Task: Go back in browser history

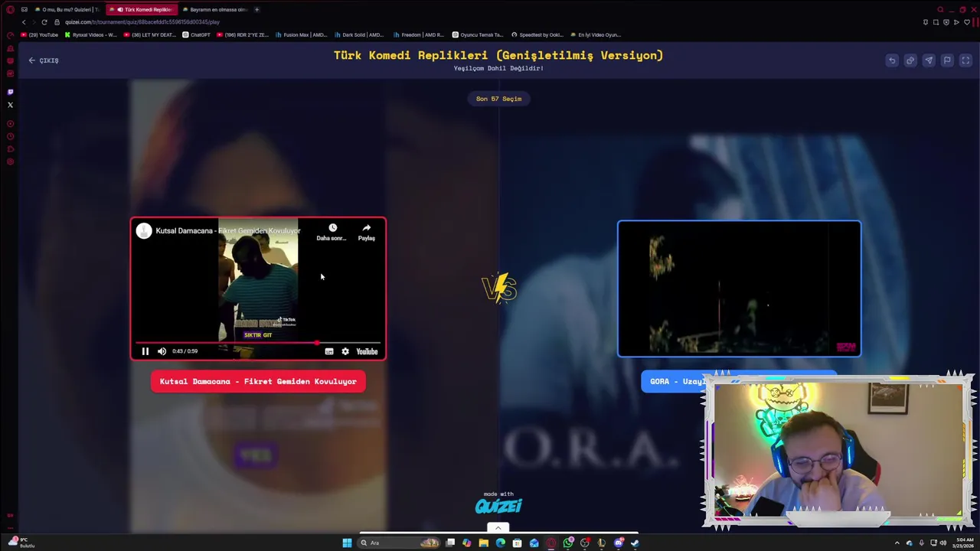Action: coord(23,22)
